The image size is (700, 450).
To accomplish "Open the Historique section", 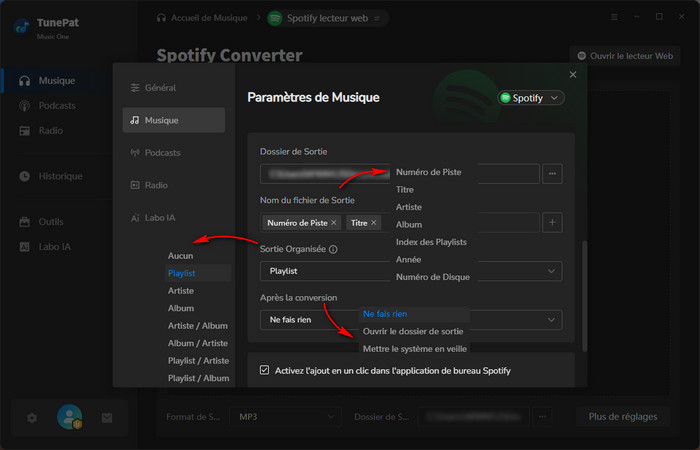I will click(49, 176).
